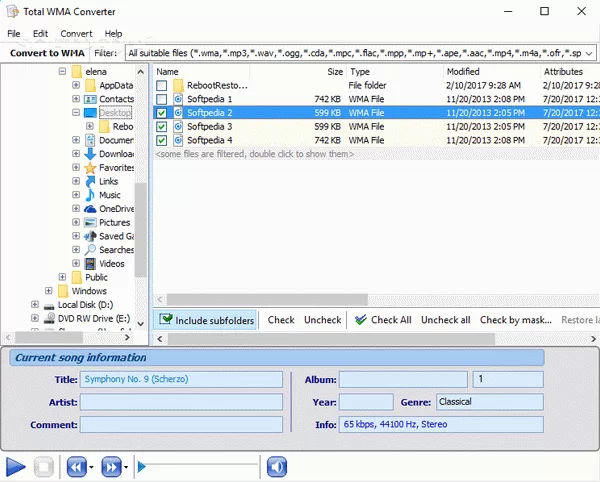The width and height of the screenshot is (600, 482).
Task: Expand the Windows folder node
Action: pyautogui.click(x=48, y=291)
